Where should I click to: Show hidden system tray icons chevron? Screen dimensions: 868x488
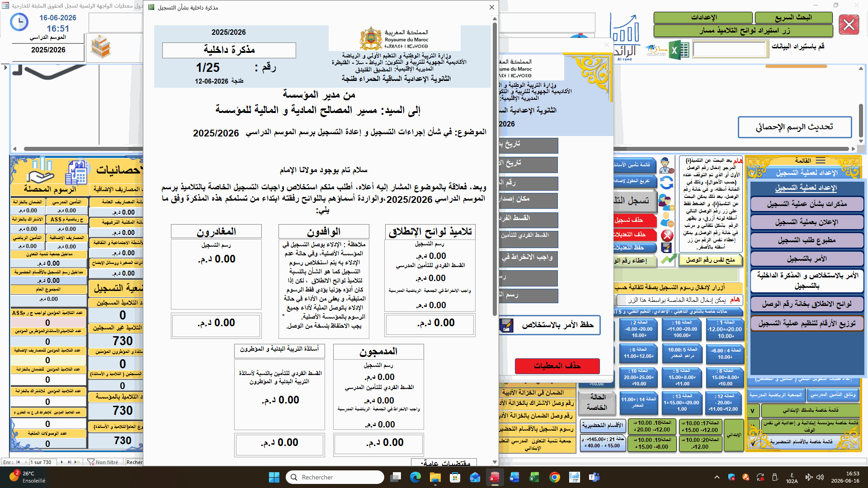pos(717,477)
